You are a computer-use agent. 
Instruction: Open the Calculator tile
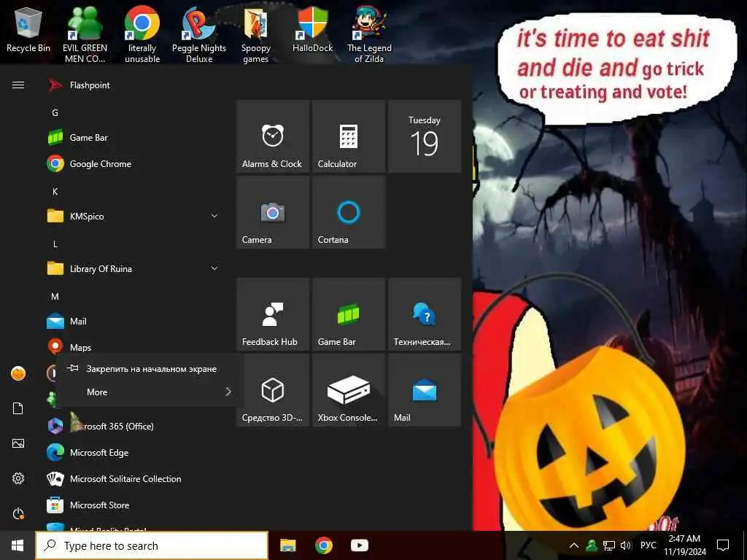(x=349, y=136)
